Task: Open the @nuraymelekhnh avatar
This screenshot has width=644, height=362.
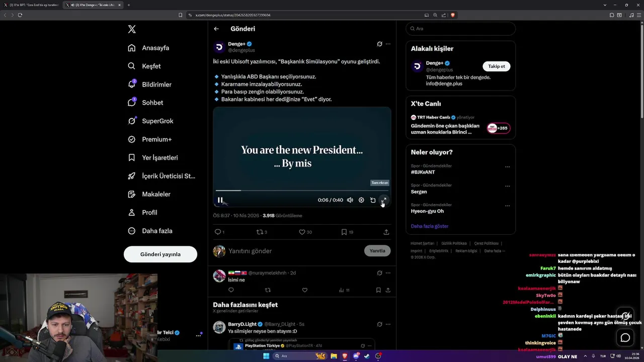Action: click(219, 276)
